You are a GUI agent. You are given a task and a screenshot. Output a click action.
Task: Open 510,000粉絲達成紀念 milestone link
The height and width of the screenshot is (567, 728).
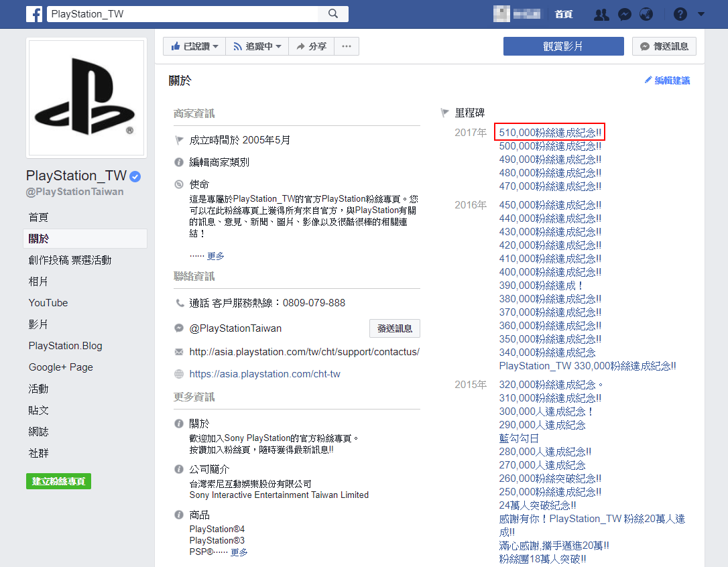[550, 133]
